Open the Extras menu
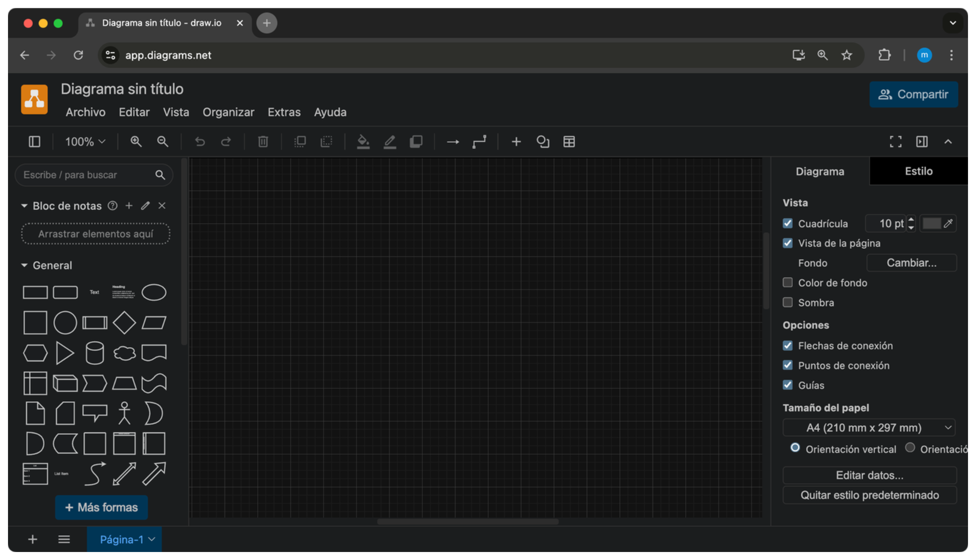 [284, 112]
